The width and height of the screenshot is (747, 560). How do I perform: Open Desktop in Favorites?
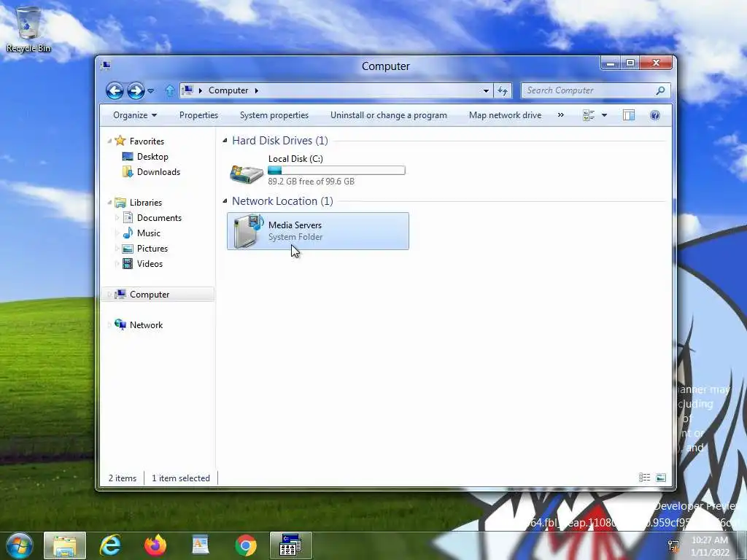152,157
